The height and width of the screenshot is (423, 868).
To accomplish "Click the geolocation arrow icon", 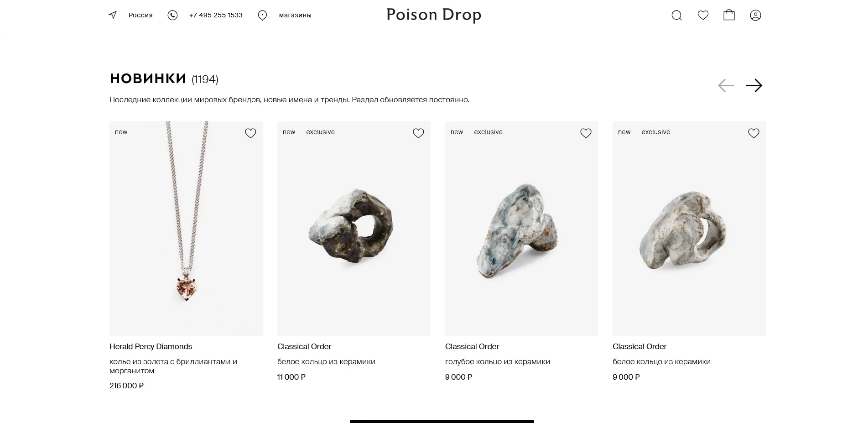I will [x=112, y=15].
